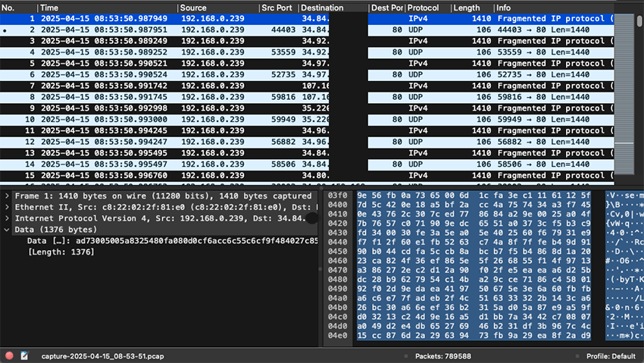The width and height of the screenshot is (644, 363).
Task: Collapse the Data (1376 bytes) node
Action: click(x=7, y=230)
